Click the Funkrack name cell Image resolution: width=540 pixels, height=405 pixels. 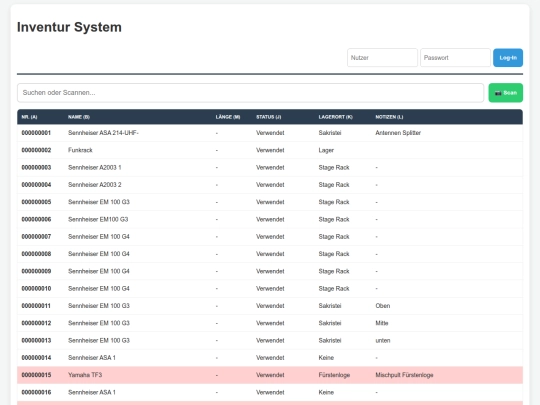80,150
